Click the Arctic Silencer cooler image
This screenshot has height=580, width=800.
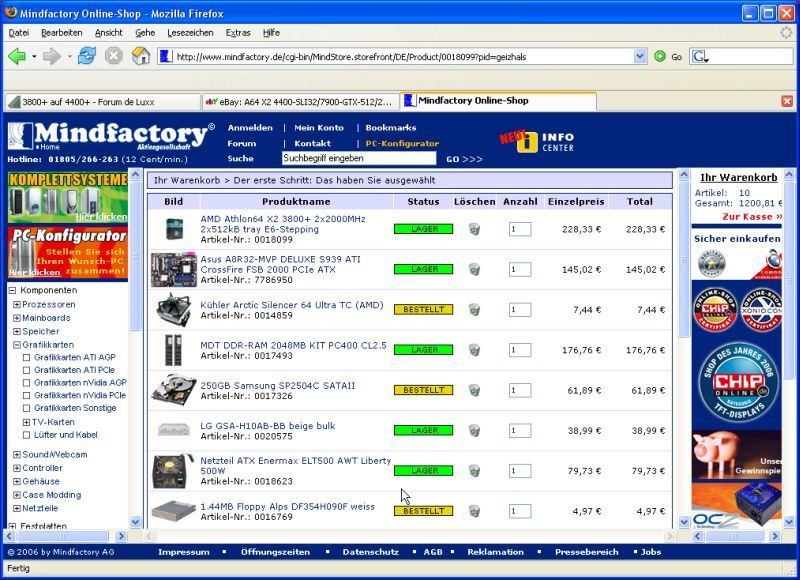173,310
